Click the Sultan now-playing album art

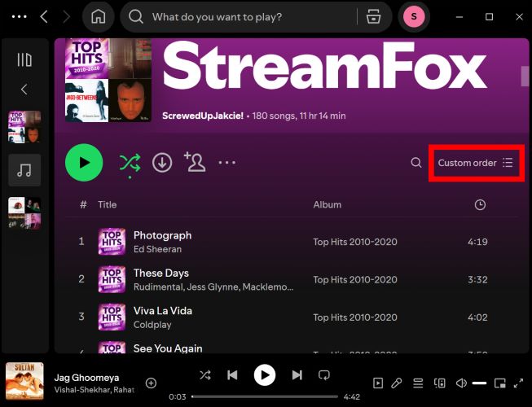[x=24, y=381]
